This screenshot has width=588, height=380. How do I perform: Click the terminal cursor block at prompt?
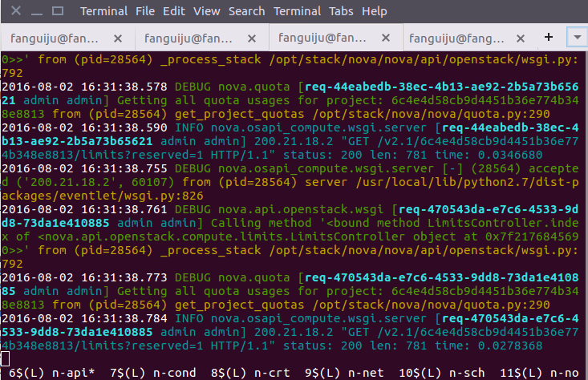click(6, 359)
